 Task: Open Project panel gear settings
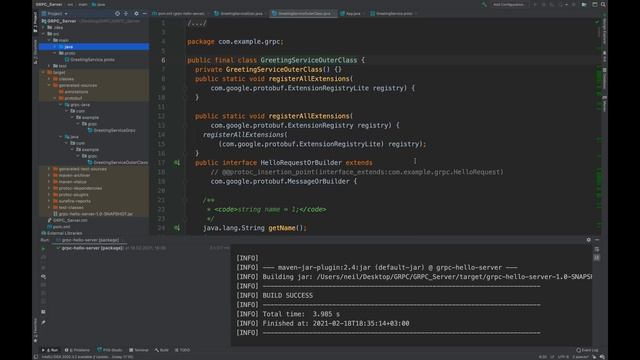coord(136,13)
